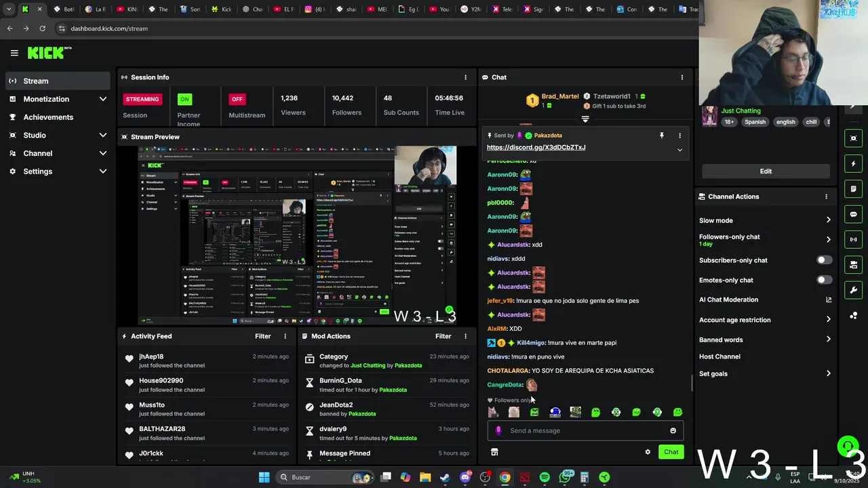Open Followers-only chat options arrow
The width and height of the screenshot is (868, 488).
coord(828,239)
